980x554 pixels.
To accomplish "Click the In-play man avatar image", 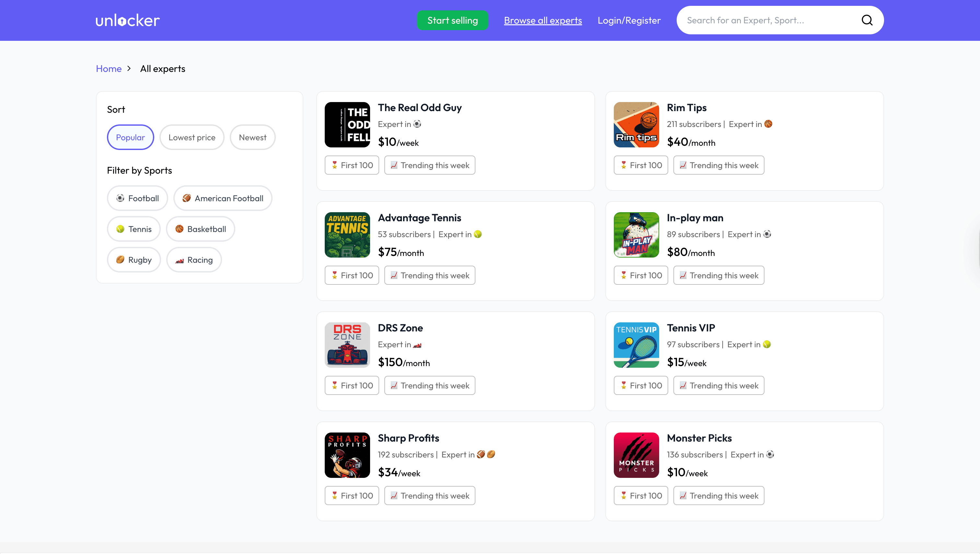I will [x=636, y=235].
